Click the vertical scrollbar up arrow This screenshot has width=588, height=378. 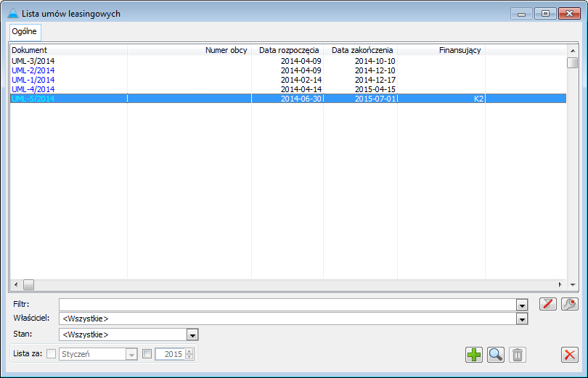point(573,51)
